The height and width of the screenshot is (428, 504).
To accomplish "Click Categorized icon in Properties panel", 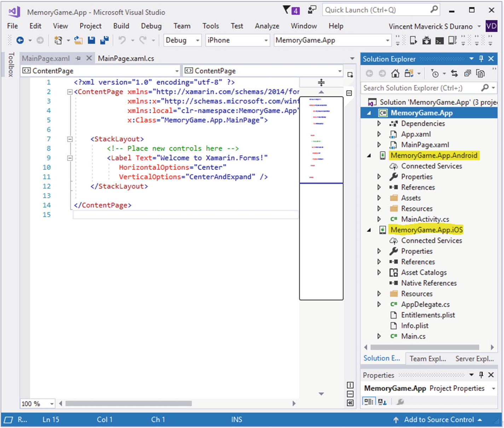I will point(369,401).
